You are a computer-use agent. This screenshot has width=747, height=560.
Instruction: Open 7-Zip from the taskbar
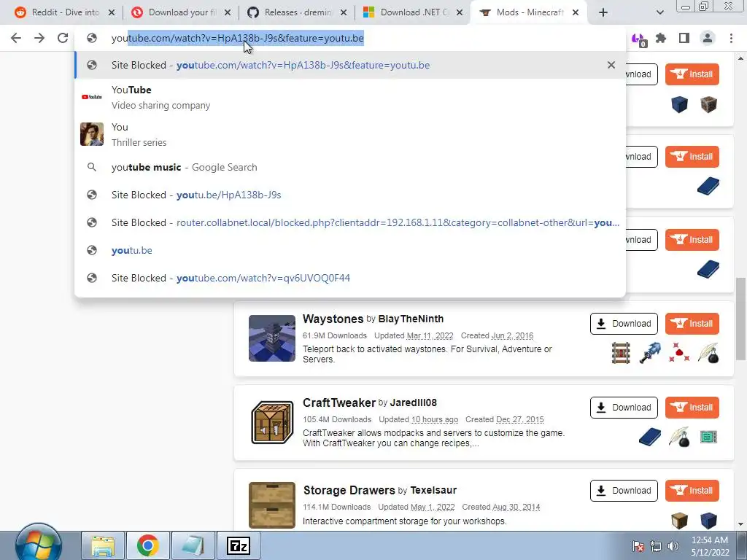[x=239, y=545]
